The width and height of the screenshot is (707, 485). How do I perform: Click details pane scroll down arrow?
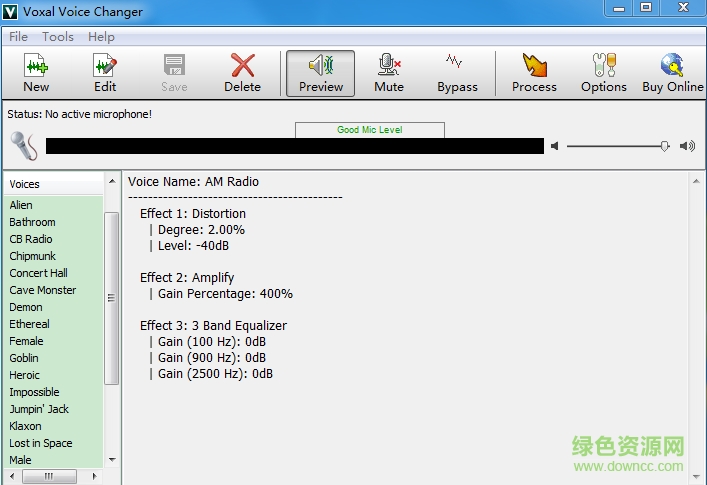[x=696, y=476]
